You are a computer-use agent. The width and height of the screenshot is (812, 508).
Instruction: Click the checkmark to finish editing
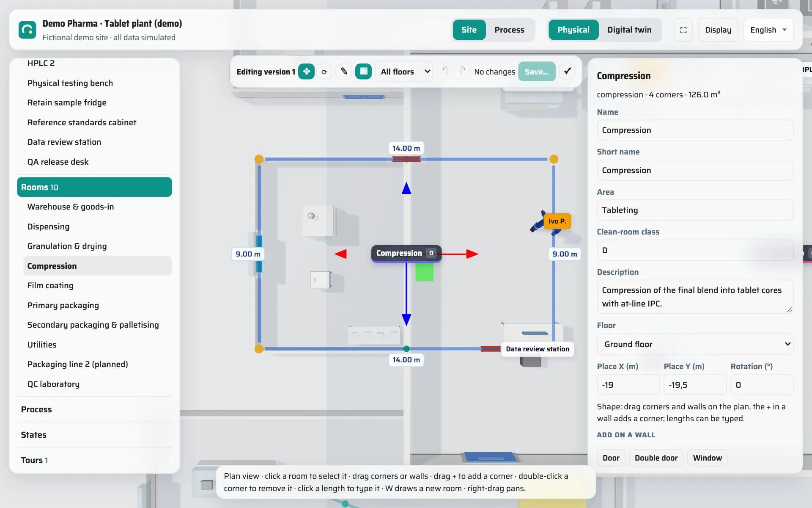[568, 71]
